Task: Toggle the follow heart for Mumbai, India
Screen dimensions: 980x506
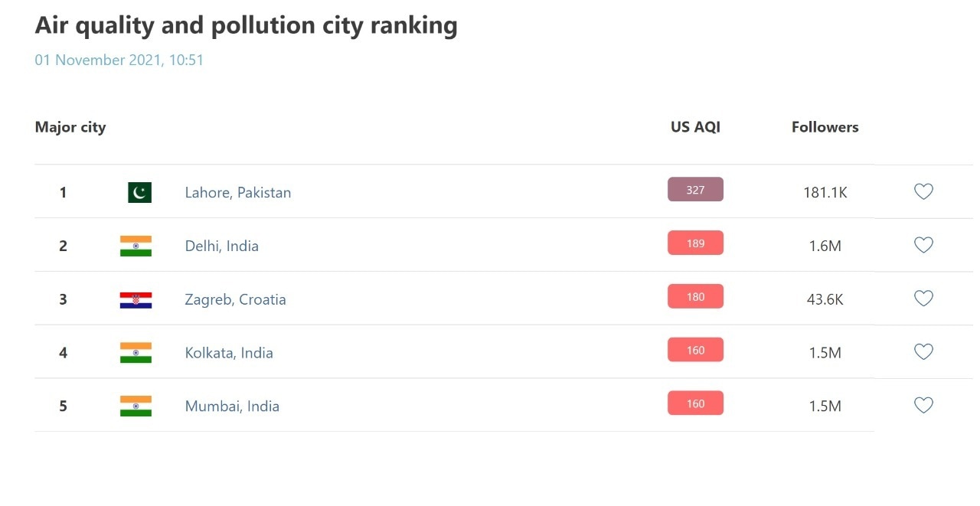Action: pos(923,405)
